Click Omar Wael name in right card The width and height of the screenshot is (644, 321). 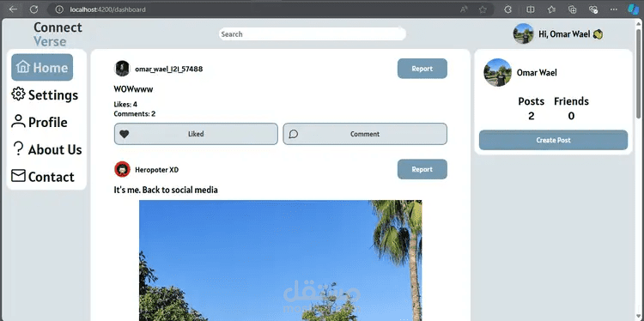tap(537, 73)
